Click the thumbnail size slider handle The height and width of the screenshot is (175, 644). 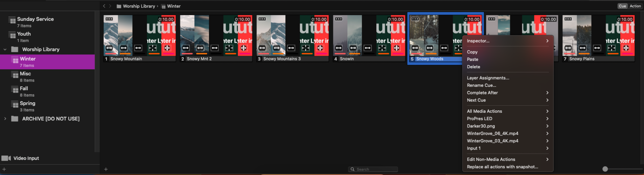coord(605,169)
